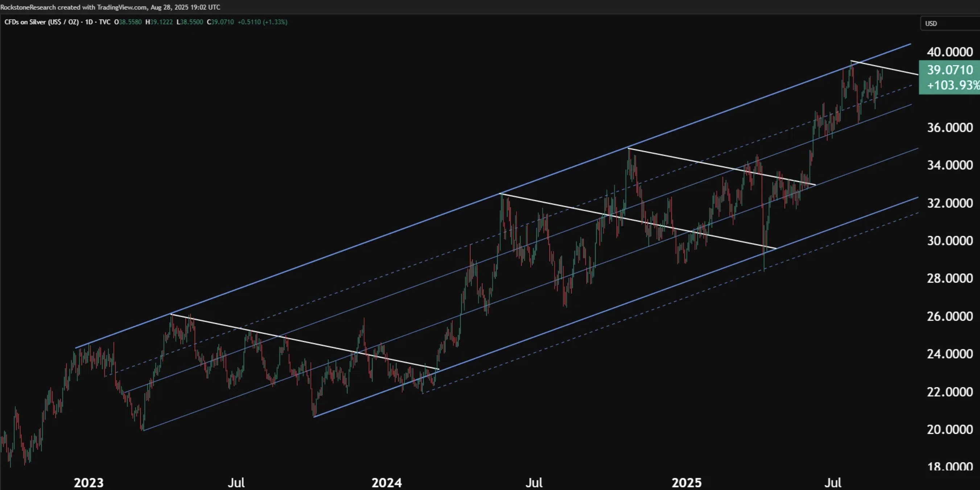Click the 24.0000 price axis label

pyautogui.click(x=950, y=354)
